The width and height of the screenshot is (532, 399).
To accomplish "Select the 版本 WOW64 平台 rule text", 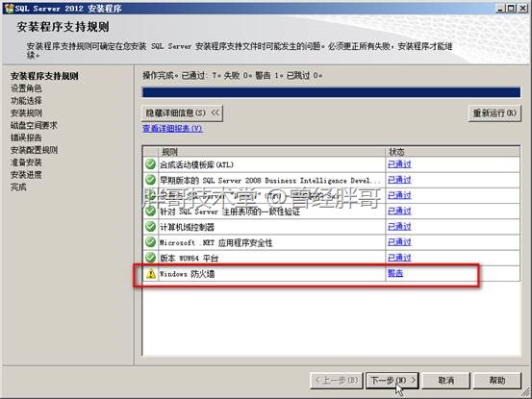I will 189,258.
